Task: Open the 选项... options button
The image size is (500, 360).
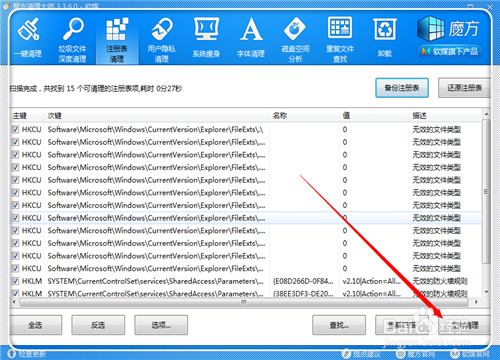Action: pos(161,325)
